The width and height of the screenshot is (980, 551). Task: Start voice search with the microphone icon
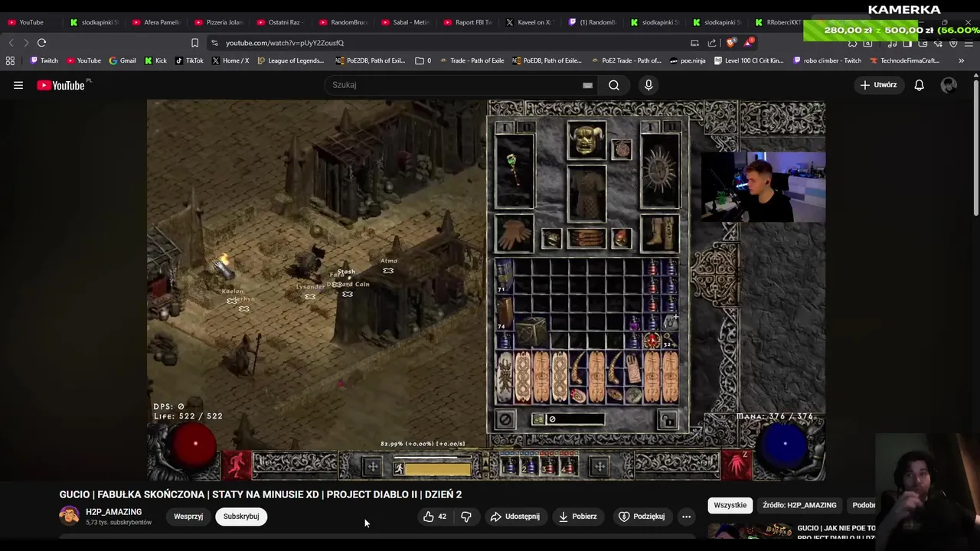click(648, 85)
